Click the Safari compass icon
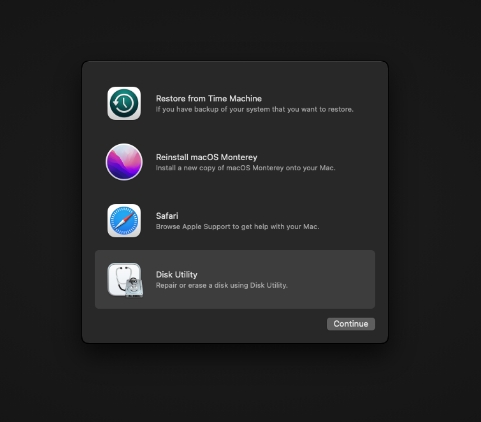This screenshot has width=481, height=422. coord(124,221)
